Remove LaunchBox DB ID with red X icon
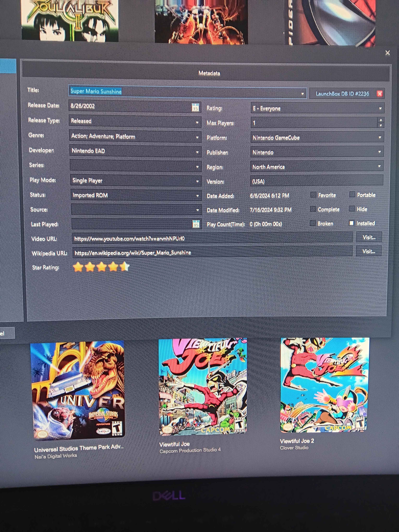The height and width of the screenshot is (532, 399). click(380, 94)
